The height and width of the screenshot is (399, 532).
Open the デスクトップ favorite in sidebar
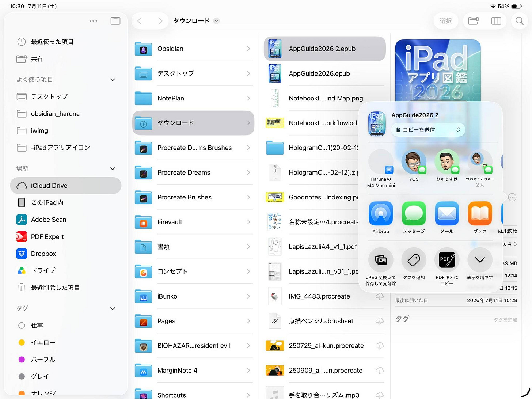pos(66,96)
